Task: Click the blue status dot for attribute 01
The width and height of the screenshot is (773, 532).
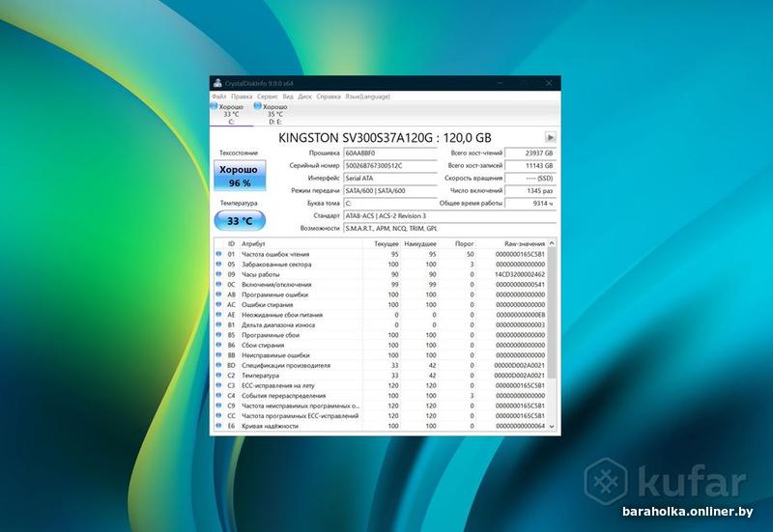Action: tap(218, 254)
